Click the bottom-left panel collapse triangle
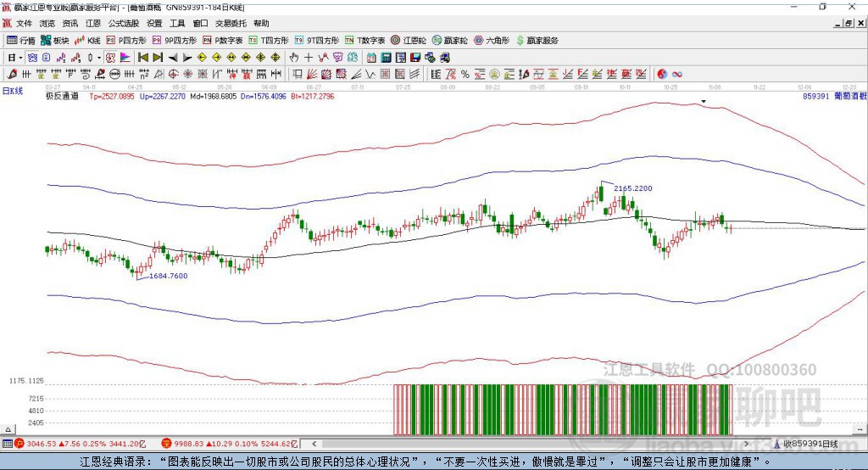The image size is (868, 470). [8, 429]
